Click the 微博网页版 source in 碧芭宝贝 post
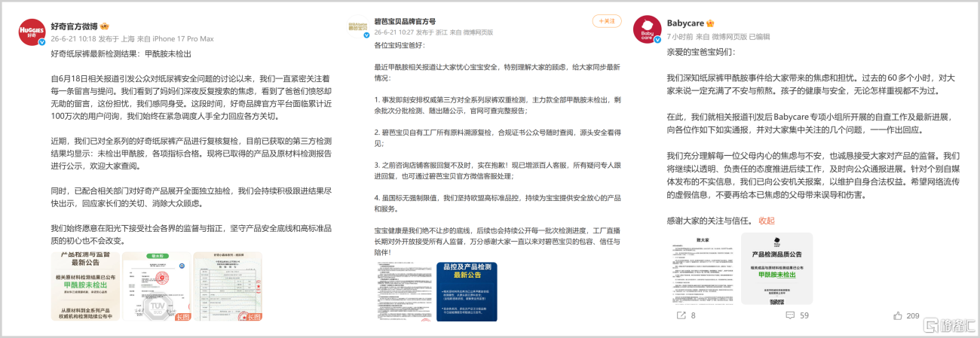980x338 pixels. pyautogui.click(x=478, y=32)
